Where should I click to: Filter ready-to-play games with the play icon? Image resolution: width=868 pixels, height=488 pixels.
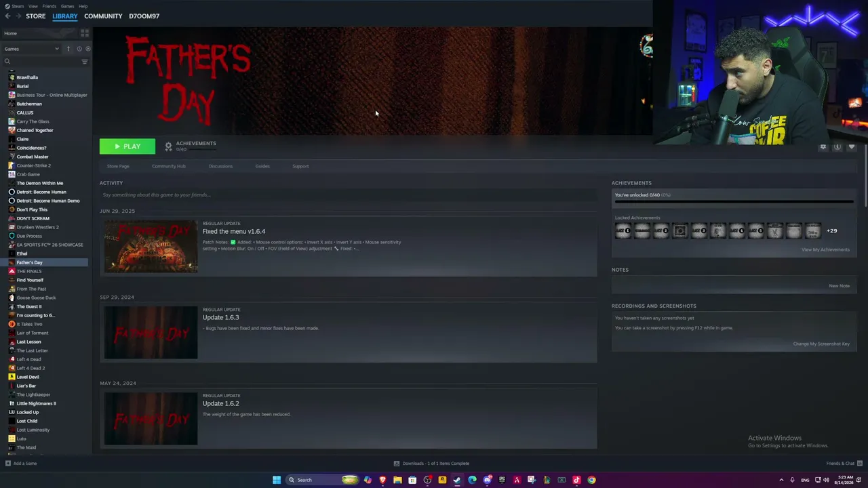click(x=88, y=49)
